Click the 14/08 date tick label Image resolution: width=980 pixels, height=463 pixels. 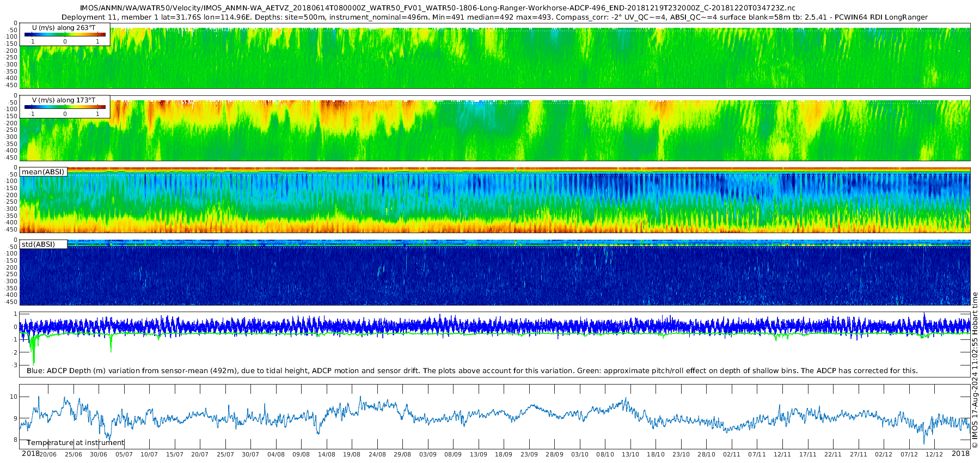tap(327, 454)
